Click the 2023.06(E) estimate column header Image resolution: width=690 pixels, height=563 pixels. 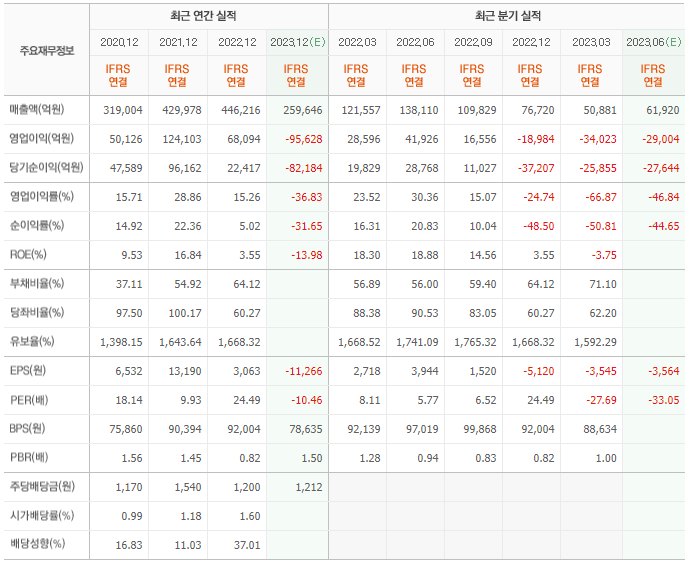[x=654, y=42]
